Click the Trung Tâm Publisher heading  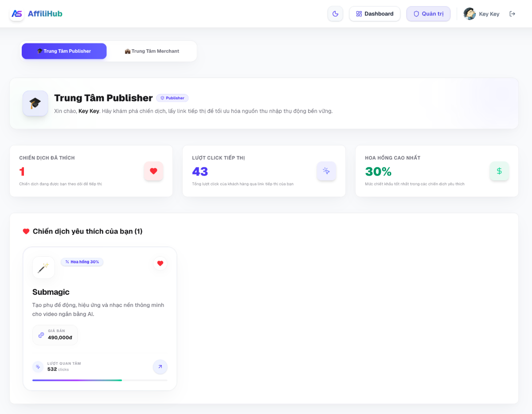(x=103, y=98)
